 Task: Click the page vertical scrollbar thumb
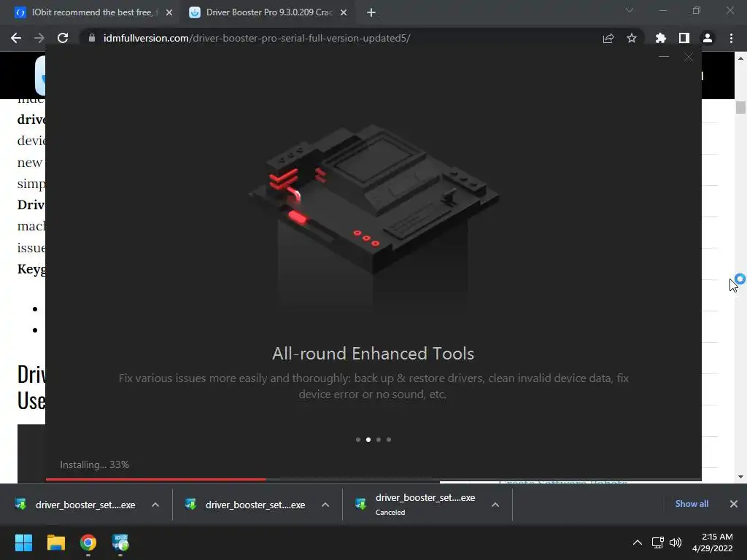click(x=740, y=107)
